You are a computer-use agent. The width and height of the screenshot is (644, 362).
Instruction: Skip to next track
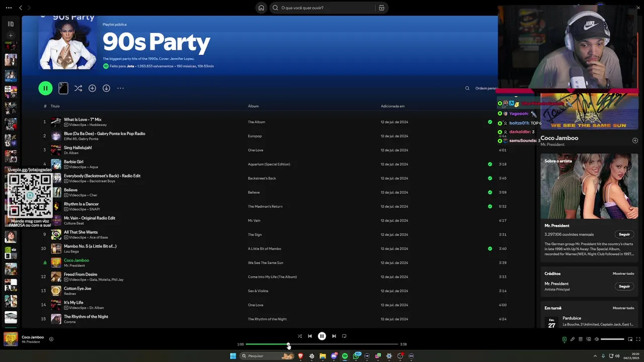pos(334,336)
